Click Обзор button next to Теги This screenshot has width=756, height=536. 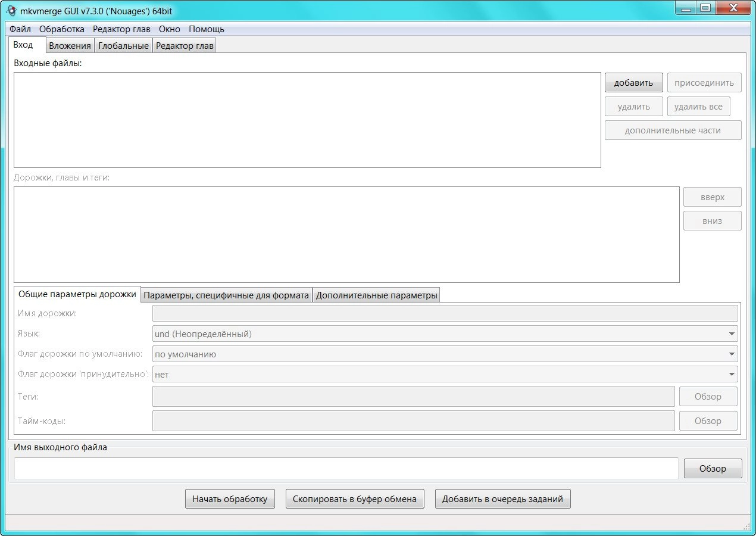pos(708,396)
